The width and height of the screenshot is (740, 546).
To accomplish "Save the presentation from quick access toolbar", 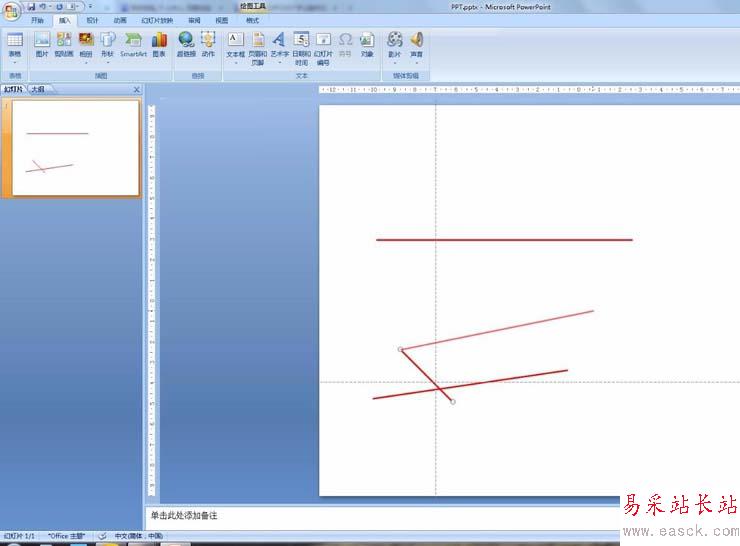I will [x=32, y=7].
